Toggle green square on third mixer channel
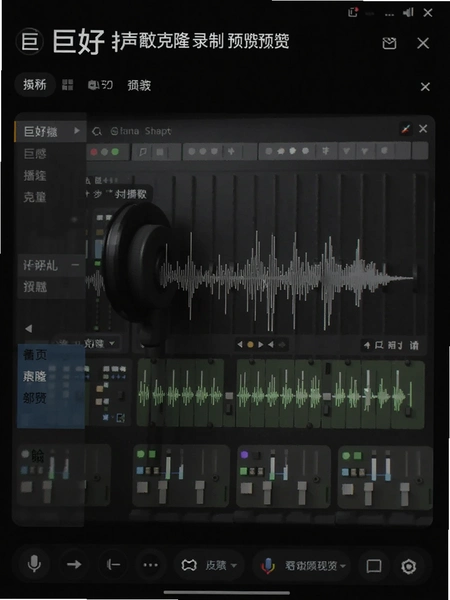450x600 pixels. point(243,471)
